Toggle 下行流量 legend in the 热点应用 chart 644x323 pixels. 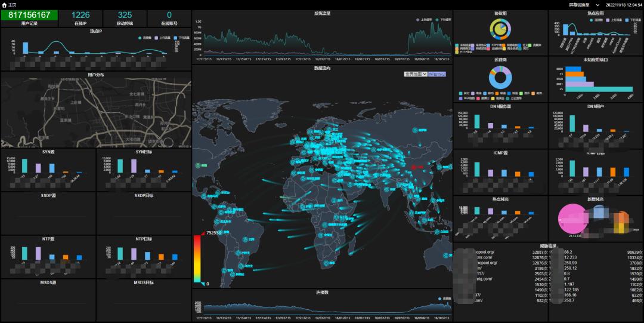[633, 20]
